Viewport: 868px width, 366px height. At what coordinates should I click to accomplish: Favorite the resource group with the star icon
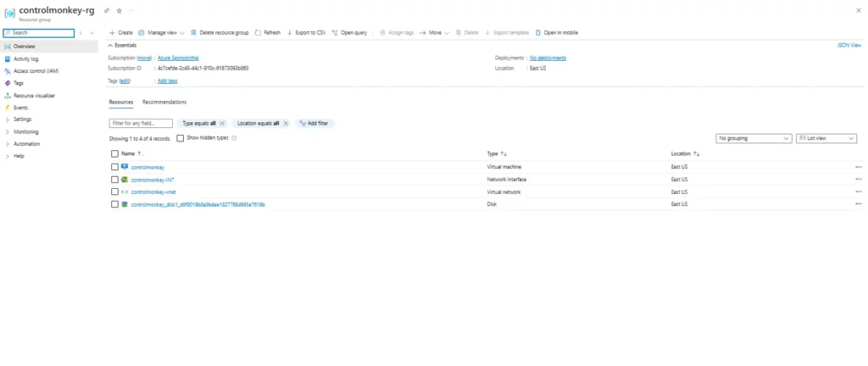pyautogui.click(x=119, y=10)
